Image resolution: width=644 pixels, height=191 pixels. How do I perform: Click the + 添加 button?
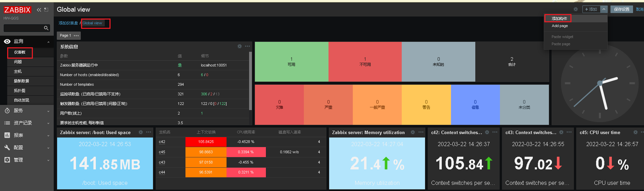pos(591,9)
